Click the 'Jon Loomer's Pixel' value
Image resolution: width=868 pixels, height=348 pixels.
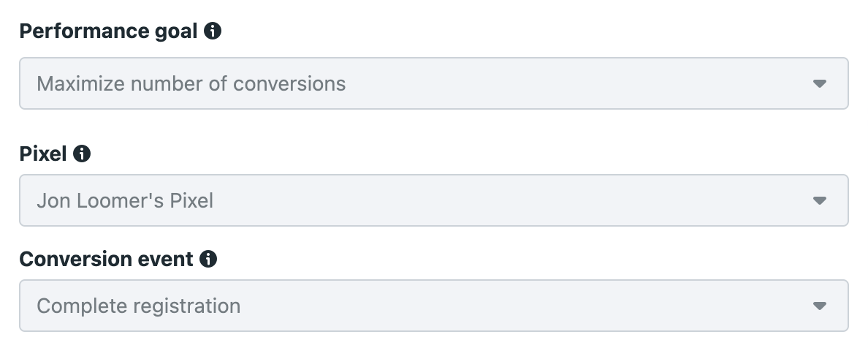pyautogui.click(x=125, y=200)
